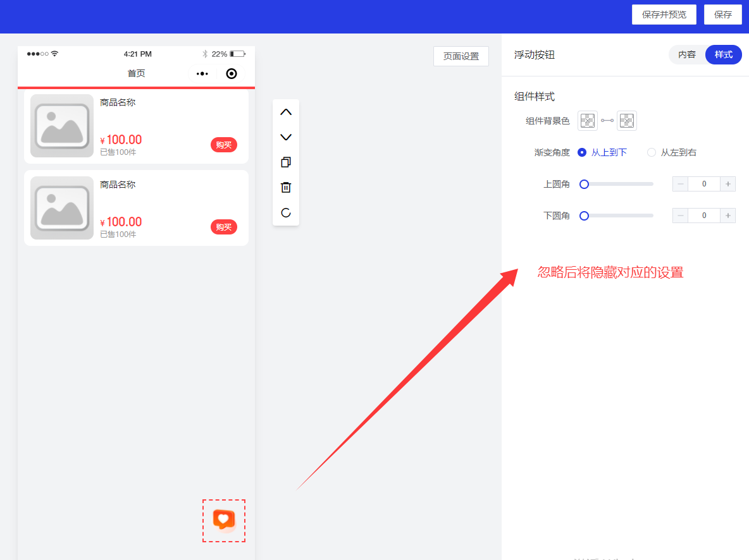
Task: Click the 组件背景色 label
Action: coord(547,121)
